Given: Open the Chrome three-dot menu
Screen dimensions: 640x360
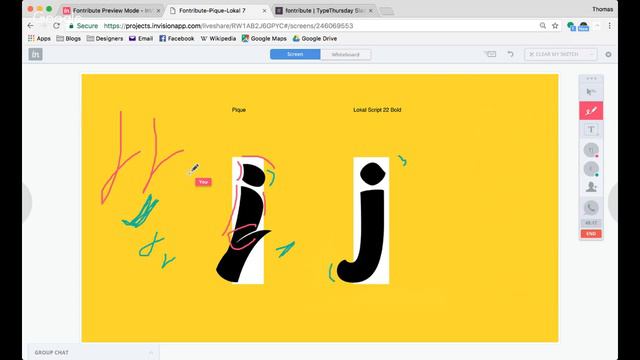Looking at the screenshot, I should [x=609, y=26].
